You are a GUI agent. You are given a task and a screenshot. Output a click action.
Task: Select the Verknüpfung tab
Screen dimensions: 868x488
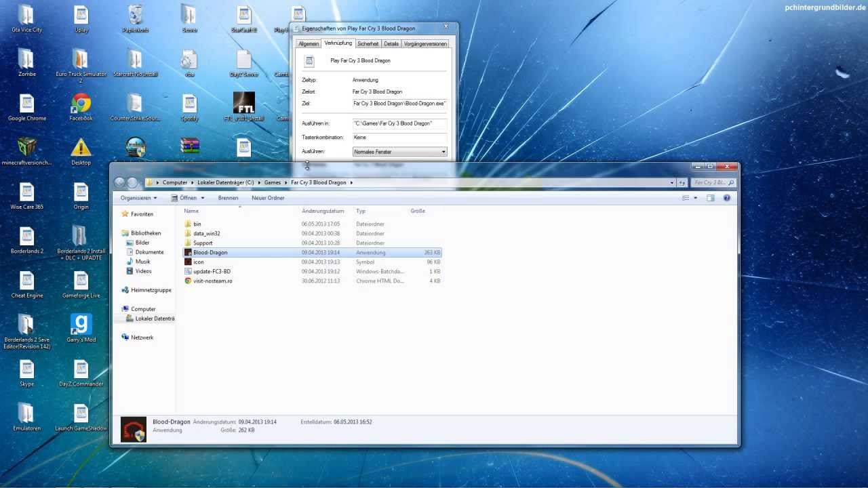(x=338, y=43)
